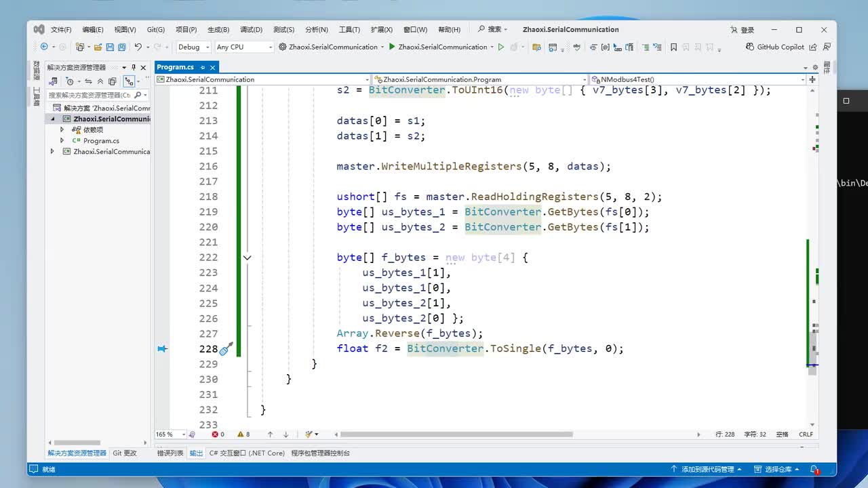This screenshot has height=488, width=868.
Task: Sync with Active Document in Solution Explorer
Action: (88, 81)
